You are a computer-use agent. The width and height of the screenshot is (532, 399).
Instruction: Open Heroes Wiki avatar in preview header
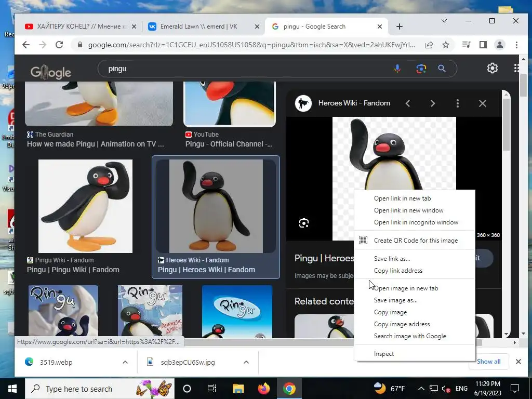303,103
